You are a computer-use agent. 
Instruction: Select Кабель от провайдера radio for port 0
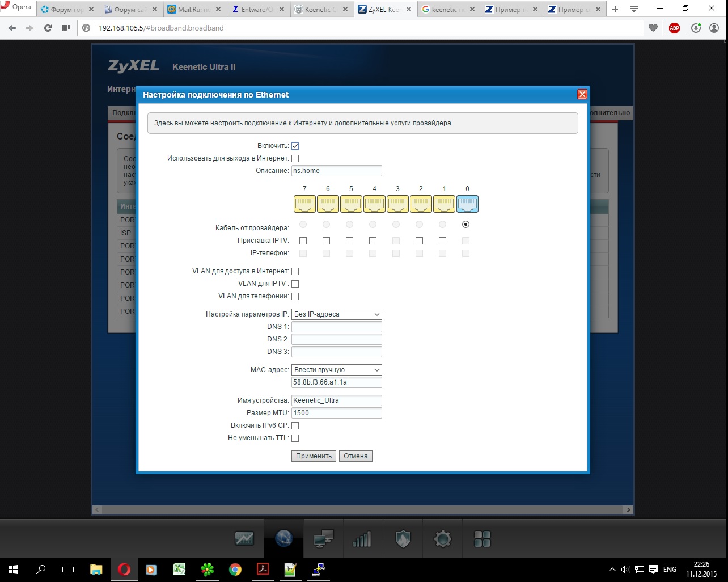point(466,225)
